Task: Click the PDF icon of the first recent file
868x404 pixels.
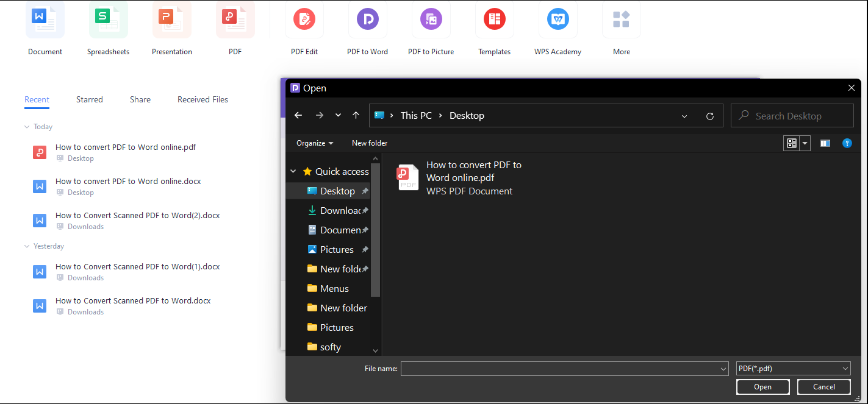Action: [x=40, y=152]
